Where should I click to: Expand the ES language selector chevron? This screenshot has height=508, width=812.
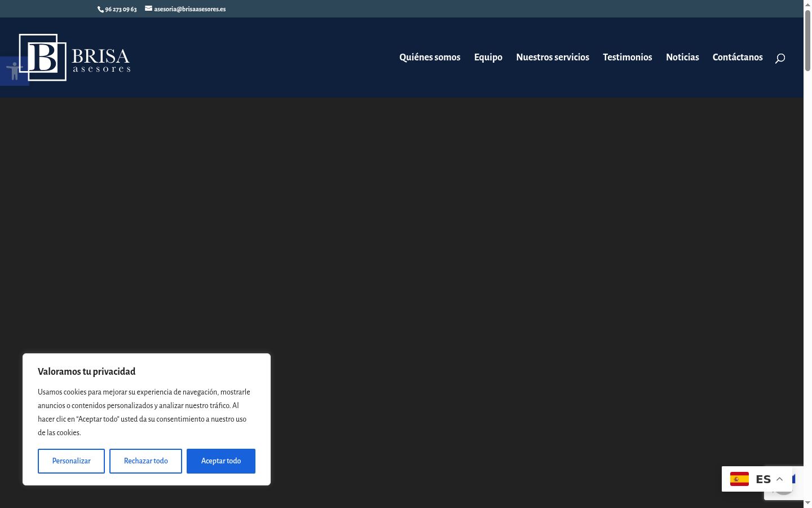click(780, 479)
